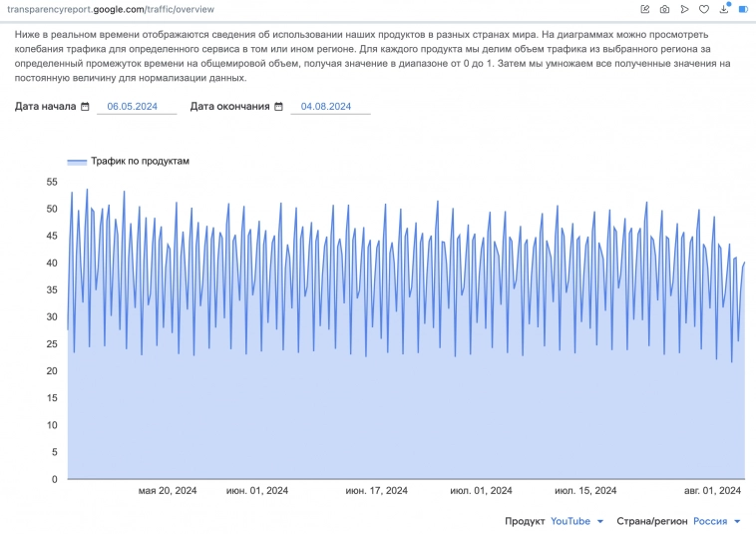756x534 pixels.
Task: Click the авг. 01, 2024 axis label
Action: tap(712, 490)
